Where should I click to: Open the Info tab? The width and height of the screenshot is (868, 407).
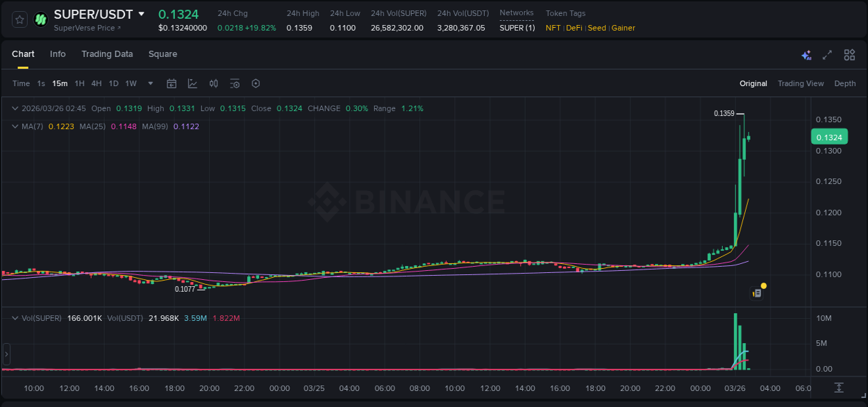point(58,53)
